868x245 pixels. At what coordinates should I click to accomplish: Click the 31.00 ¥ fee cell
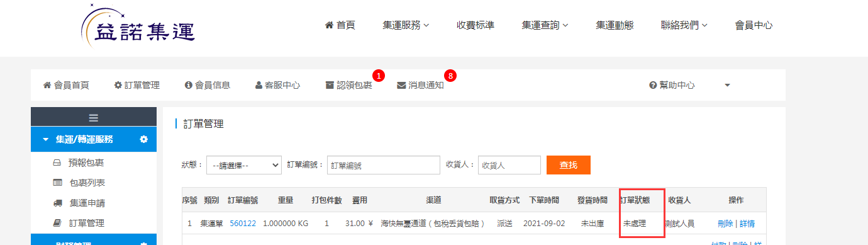click(359, 223)
